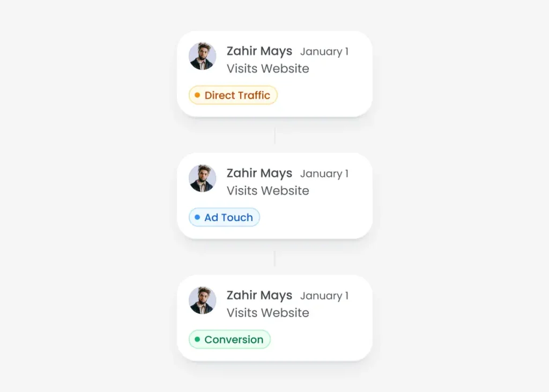Click the avatar in the Ad Touch card

tap(203, 179)
